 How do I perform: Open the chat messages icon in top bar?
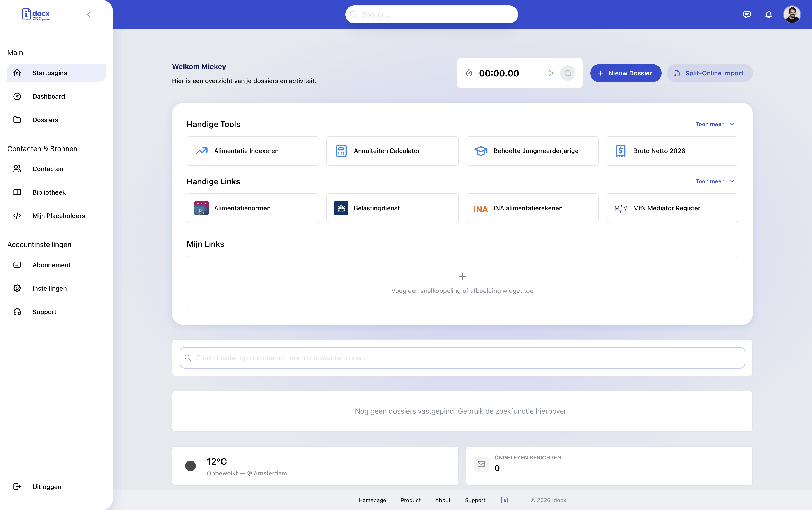pos(747,14)
